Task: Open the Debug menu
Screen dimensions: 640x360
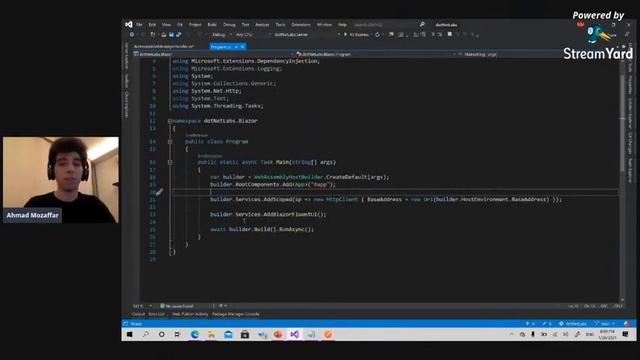Action: [x=229, y=25]
